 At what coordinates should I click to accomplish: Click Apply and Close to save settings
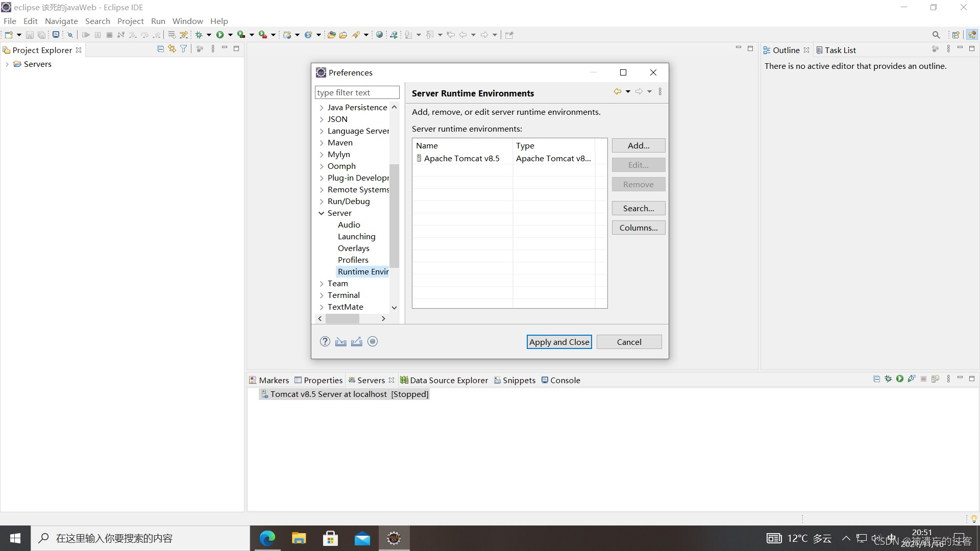pyautogui.click(x=559, y=341)
